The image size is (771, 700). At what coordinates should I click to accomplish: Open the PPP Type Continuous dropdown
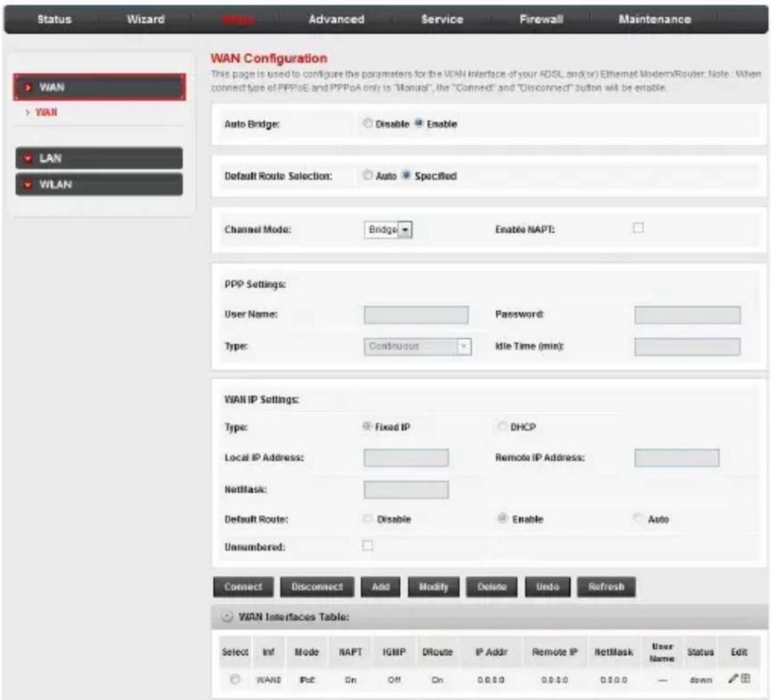pyautogui.click(x=418, y=347)
